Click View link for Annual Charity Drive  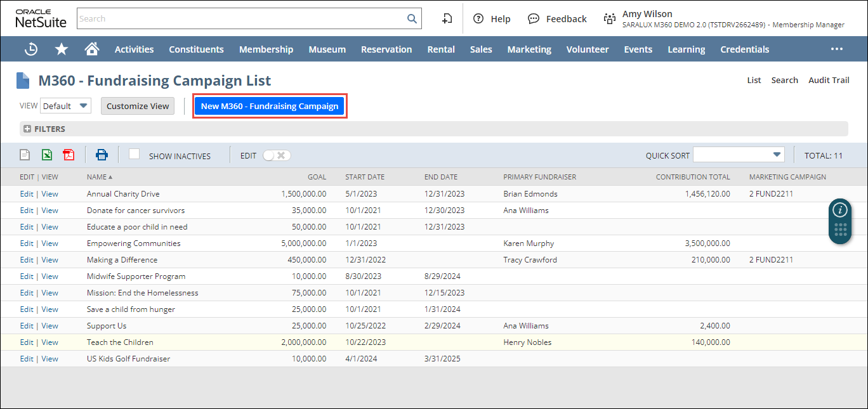(x=49, y=194)
